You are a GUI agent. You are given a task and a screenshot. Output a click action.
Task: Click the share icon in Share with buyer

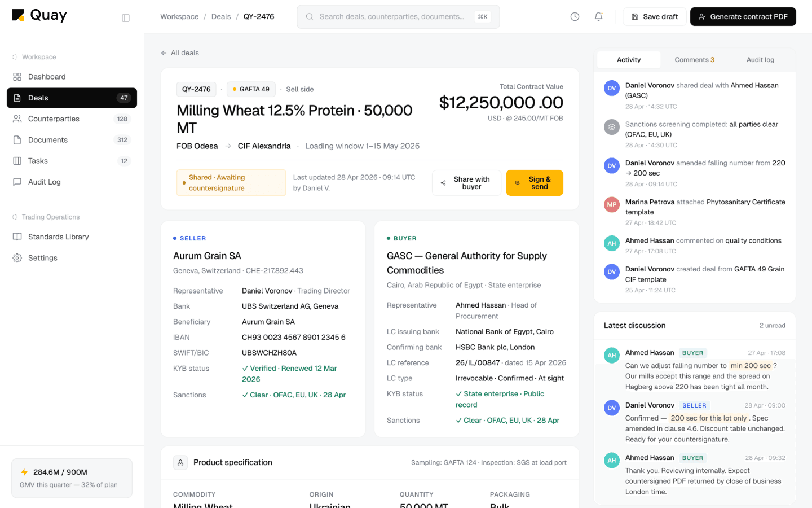pyautogui.click(x=443, y=183)
